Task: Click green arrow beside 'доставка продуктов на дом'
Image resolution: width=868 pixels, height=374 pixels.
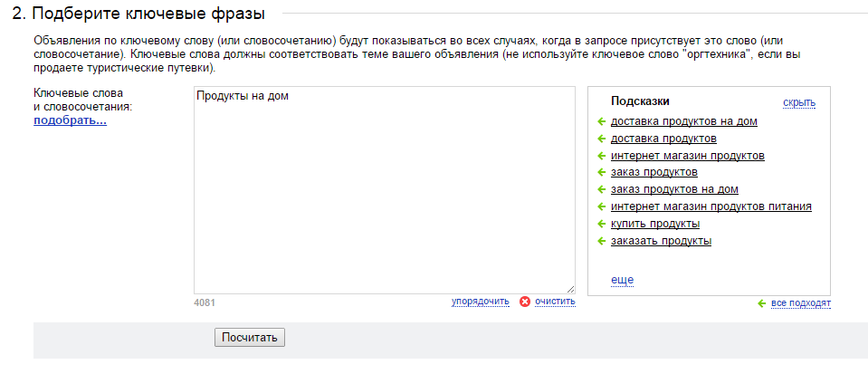Action: coord(602,122)
